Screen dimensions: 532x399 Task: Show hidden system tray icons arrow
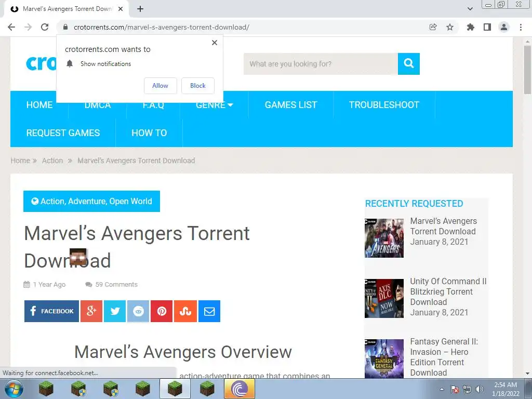(x=442, y=389)
